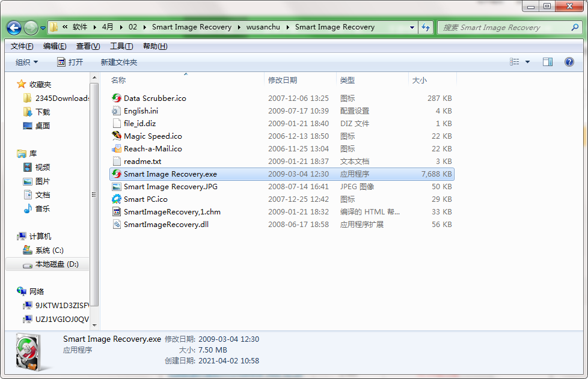The width and height of the screenshot is (588, 379).
Task: Open the 帮助(H) menu
Action: (155, 46)
